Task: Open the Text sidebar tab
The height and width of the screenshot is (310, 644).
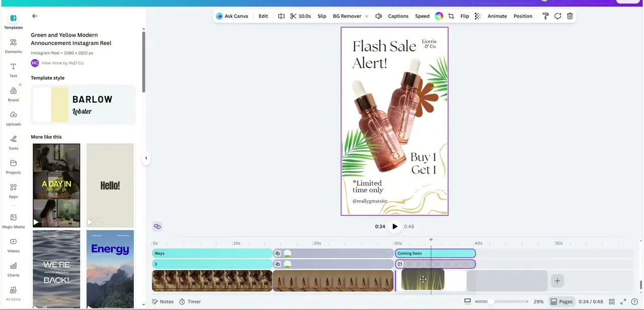Action: coord(13,70)
